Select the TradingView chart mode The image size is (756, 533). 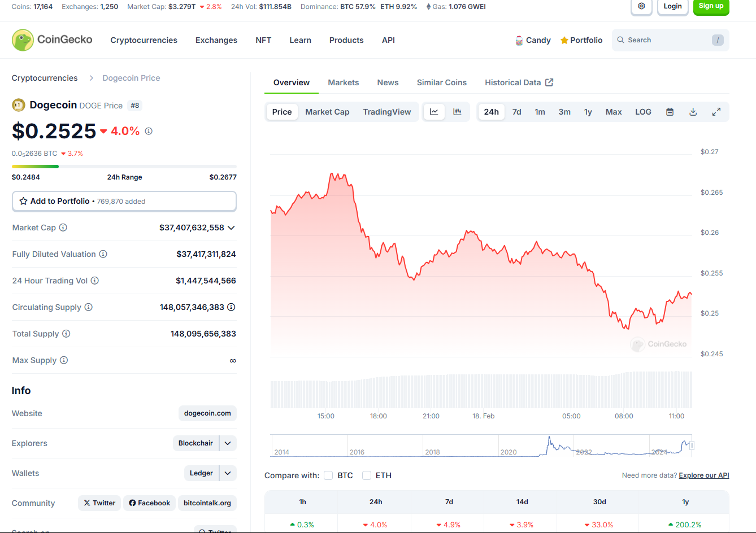387,112
